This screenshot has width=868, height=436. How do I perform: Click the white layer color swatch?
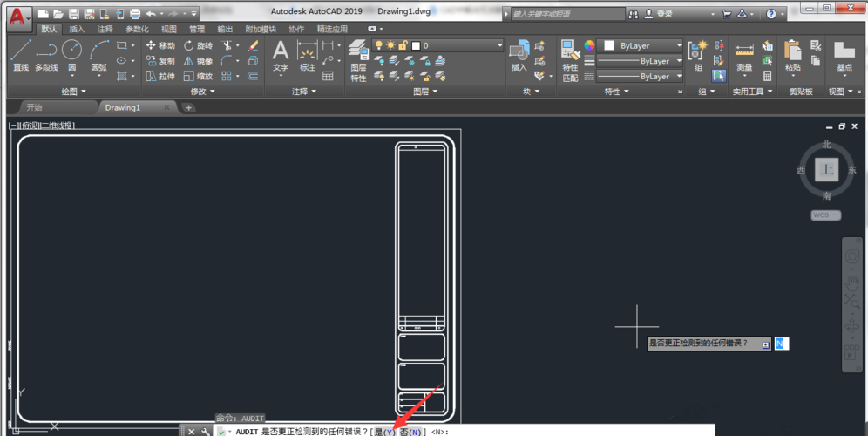pyautogui.click(x=417, y=45)
